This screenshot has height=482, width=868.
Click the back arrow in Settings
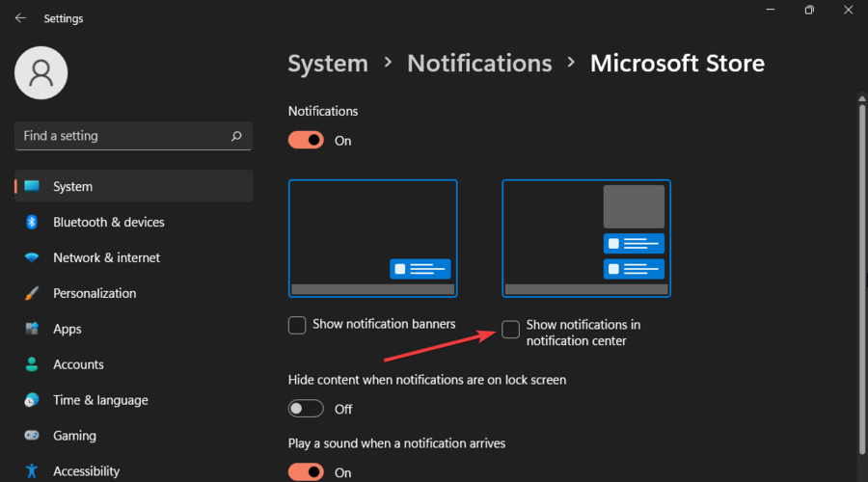tap(20, 18)
